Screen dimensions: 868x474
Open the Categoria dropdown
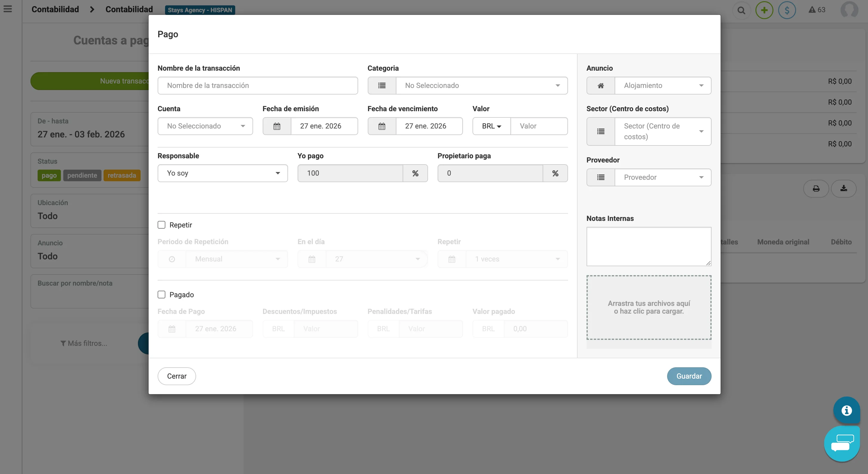[x=481, y=86]
